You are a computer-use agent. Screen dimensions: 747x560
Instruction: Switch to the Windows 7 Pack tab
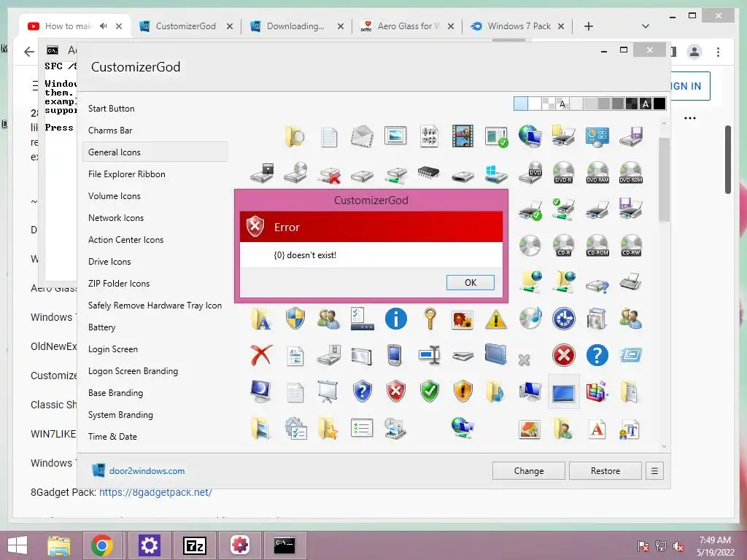(x=519, y=26)
